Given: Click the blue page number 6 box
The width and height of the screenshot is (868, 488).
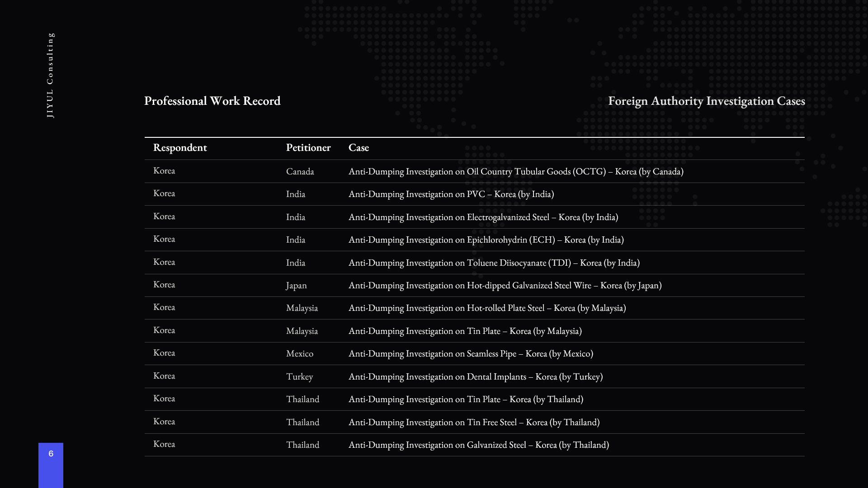Looking at the screenshot, I should point(51,464).
